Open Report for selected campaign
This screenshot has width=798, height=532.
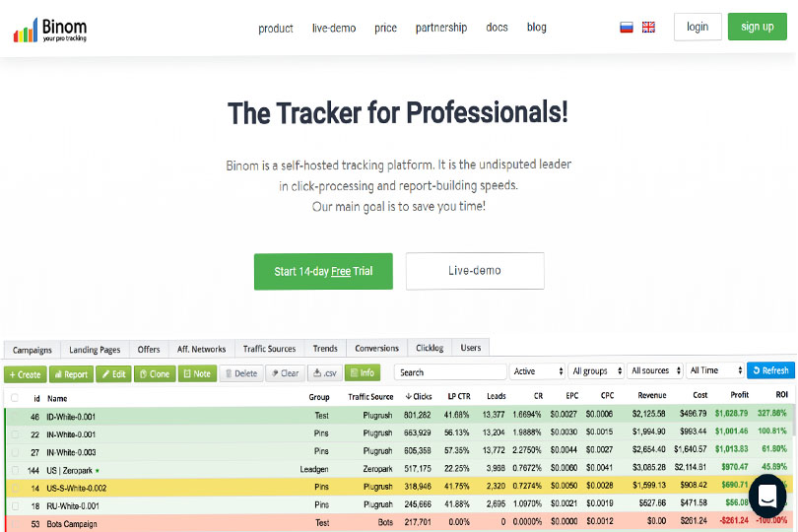pos(71,374)
